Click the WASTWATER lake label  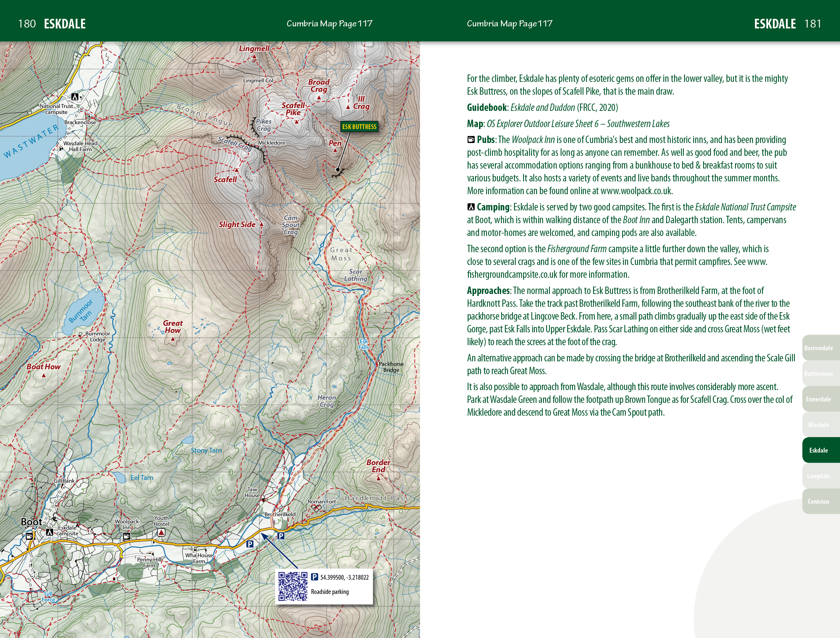(x=31, y=141)
